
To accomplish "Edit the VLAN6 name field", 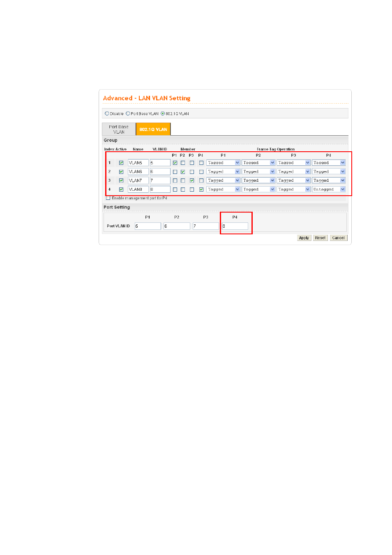I will [138, 172].
